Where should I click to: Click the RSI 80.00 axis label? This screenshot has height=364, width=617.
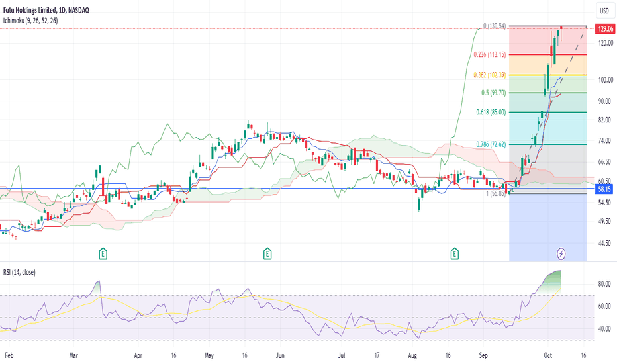[x=604, y=284]
